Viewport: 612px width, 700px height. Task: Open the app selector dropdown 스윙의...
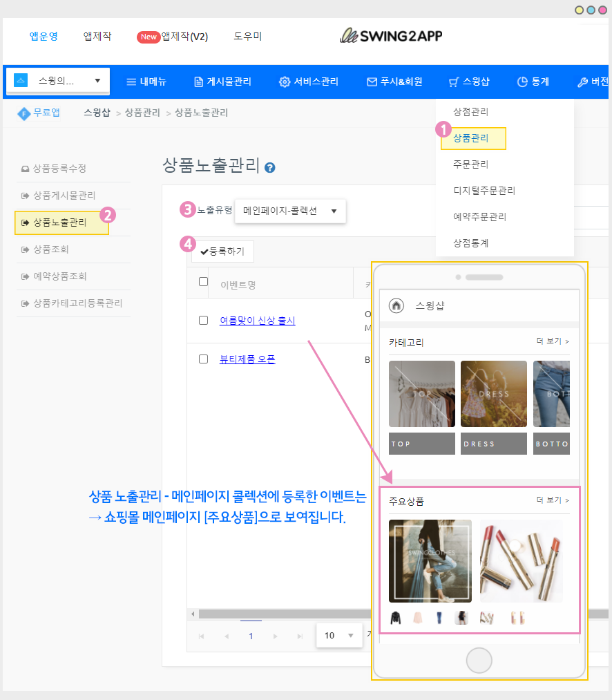pyautogui.click(x=58, y=81)
